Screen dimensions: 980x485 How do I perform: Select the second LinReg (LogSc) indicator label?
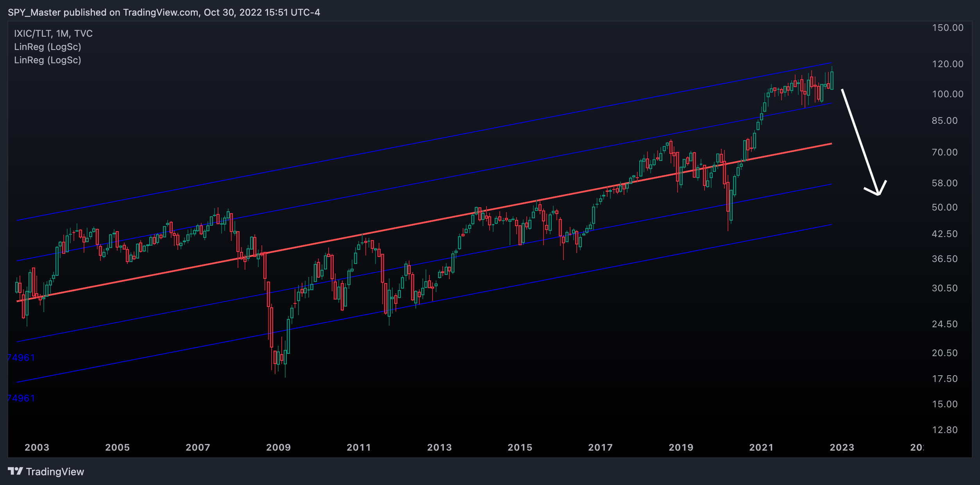point(48,60)
